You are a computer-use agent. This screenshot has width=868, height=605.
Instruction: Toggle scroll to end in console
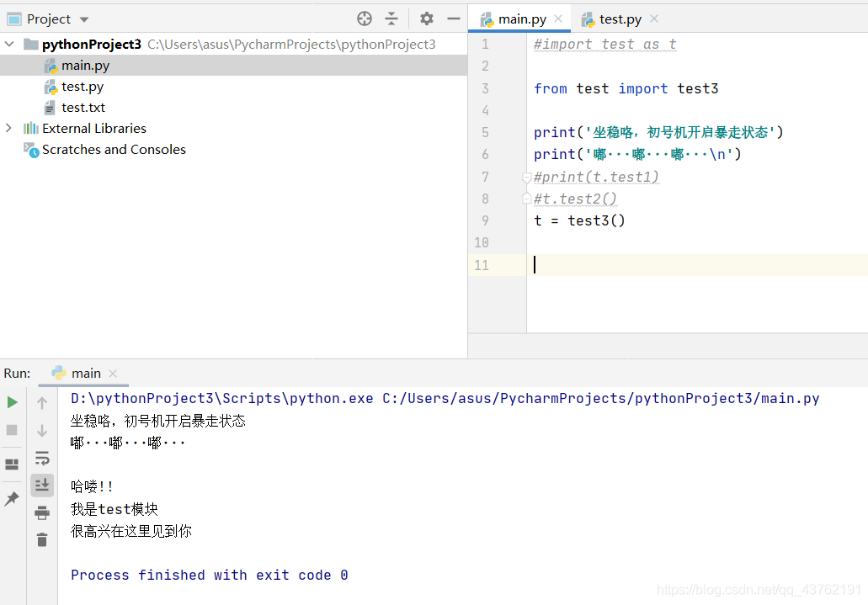(x=42, y=486)
